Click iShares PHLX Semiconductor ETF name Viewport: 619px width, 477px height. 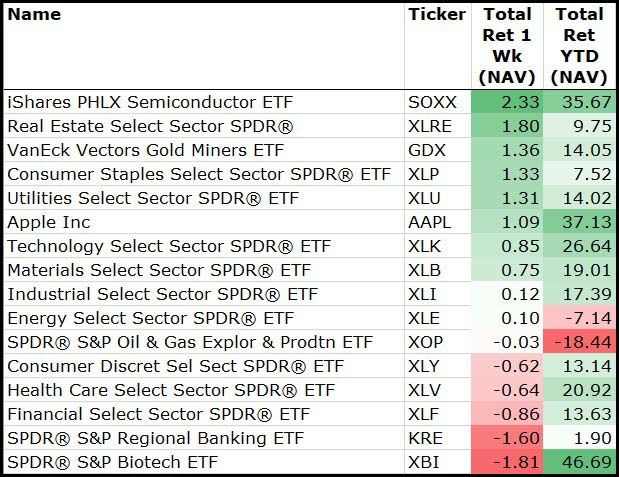[x=144, y=102]
